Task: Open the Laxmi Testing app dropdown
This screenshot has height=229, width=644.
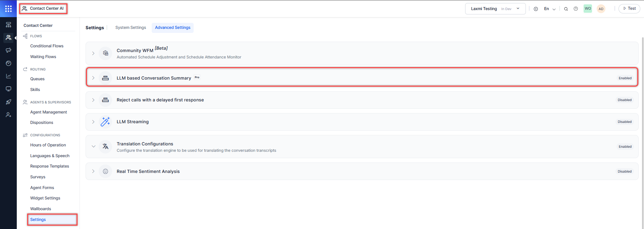Action: pos(495,9)
